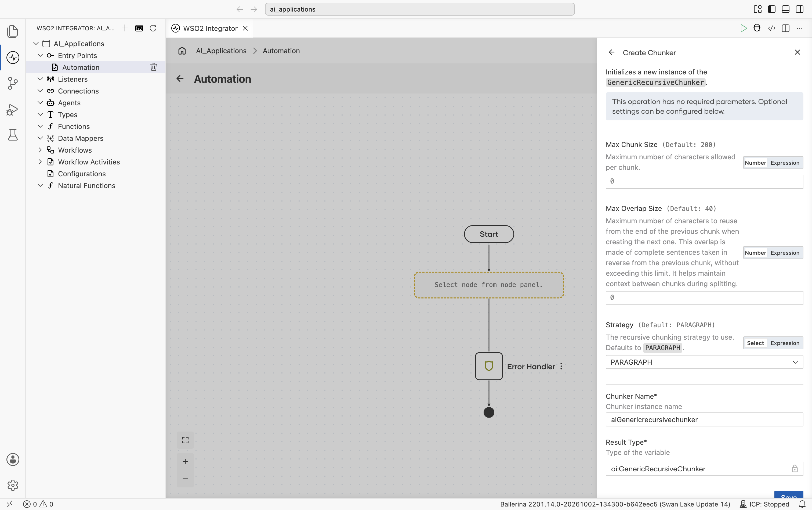Choose Select mode for Strategy

pyautogui.click(x=755, y=343)
